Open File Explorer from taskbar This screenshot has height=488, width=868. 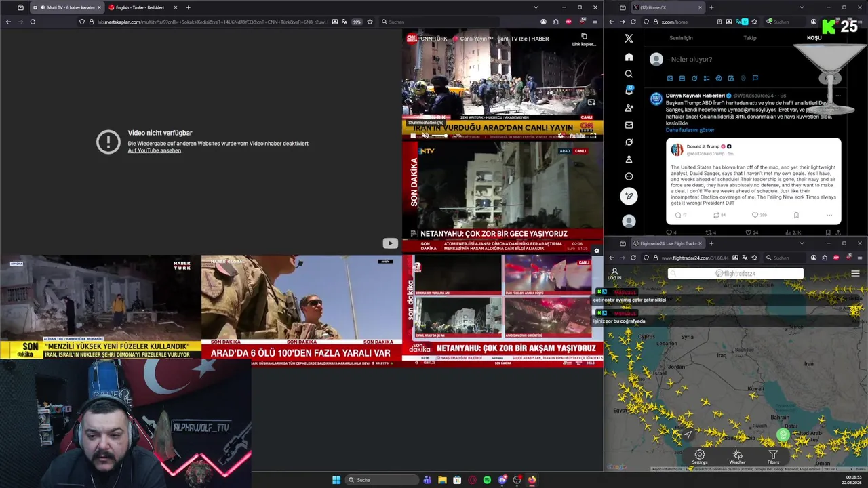[x=442, y=480]
